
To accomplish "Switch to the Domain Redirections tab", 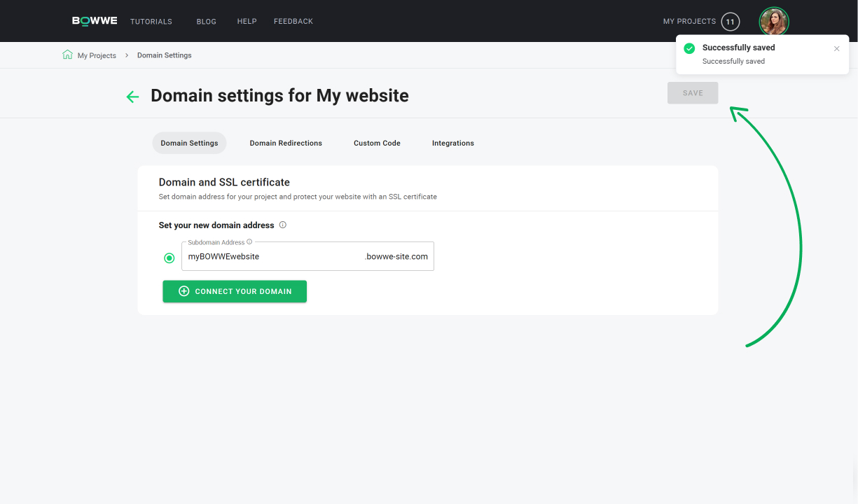I will 286,143.
